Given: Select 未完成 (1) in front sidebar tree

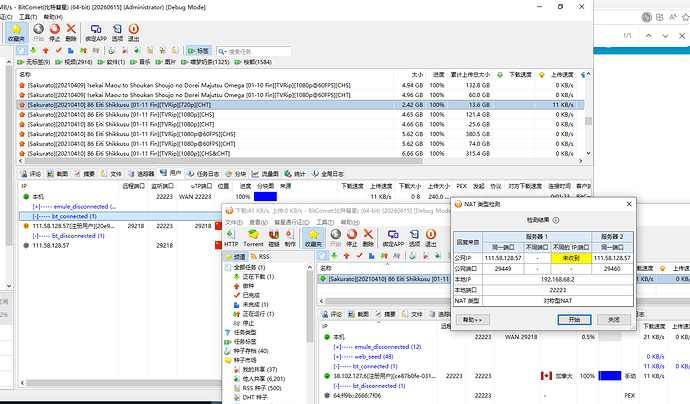Looking at the screenshot, I should (255, 305).
